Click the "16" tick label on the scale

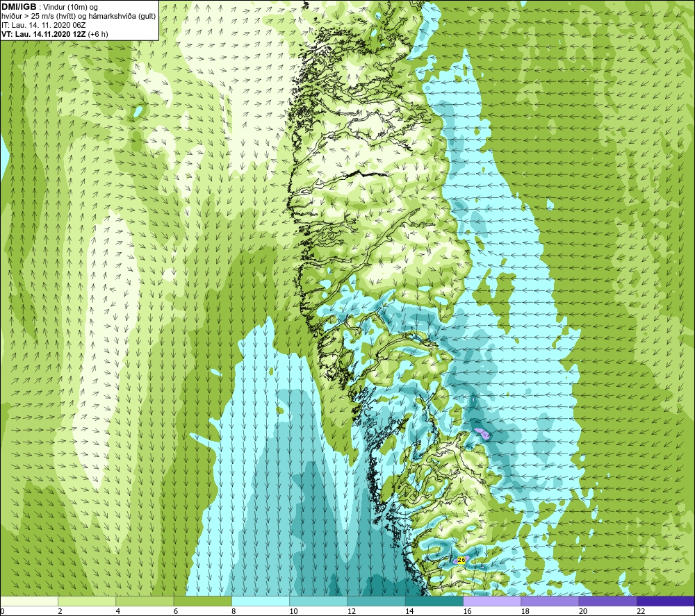pos(468,611)
